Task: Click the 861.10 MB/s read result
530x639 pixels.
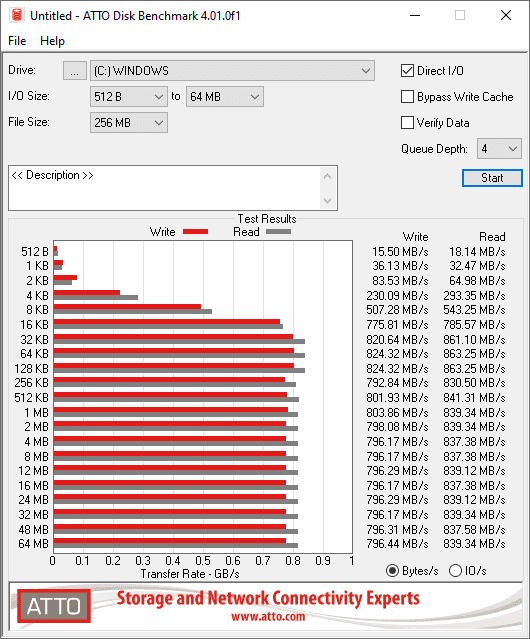Action: click(x=474, y=339)
